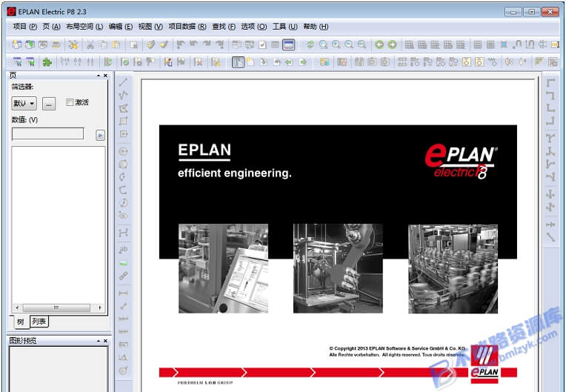Image resolution: width=566 pixels, height=392 pixels.
Task: Click the apply arrow beside value field
Action: click(100, 135)
